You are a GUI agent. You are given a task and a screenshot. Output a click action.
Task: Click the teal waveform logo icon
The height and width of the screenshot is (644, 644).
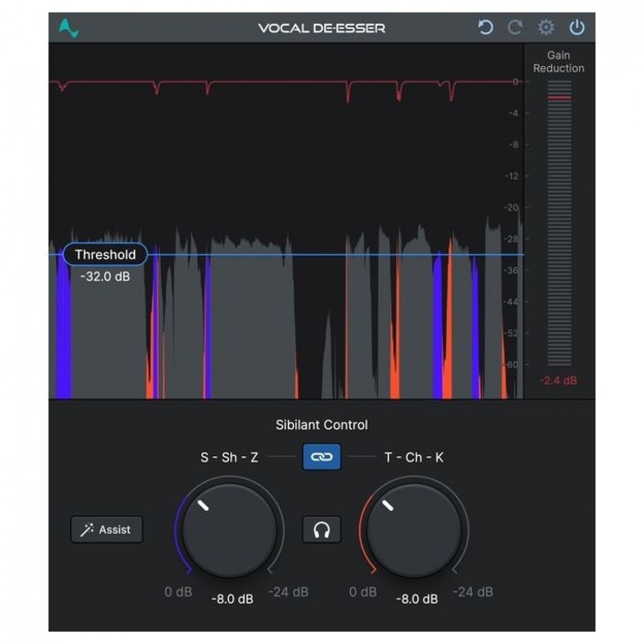point(69,28)
